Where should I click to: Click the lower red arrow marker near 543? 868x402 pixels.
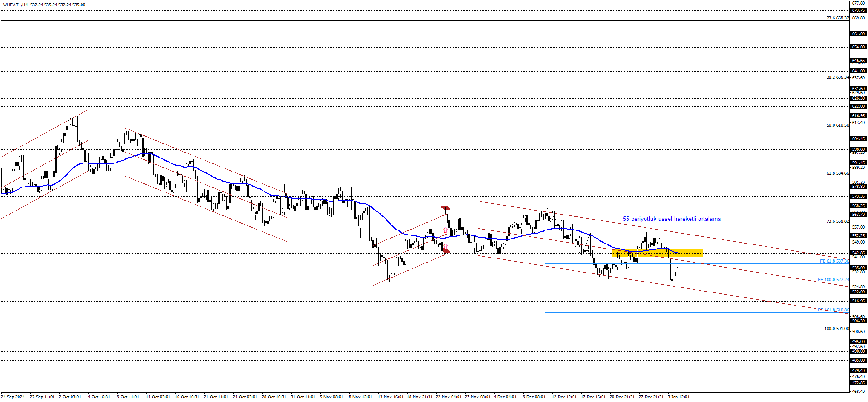[446, 251]
